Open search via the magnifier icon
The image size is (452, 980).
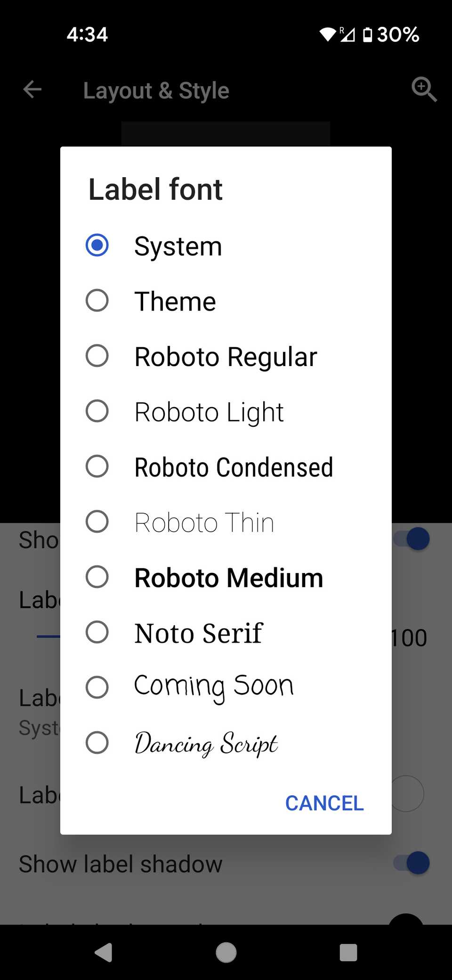coord(423,90)
